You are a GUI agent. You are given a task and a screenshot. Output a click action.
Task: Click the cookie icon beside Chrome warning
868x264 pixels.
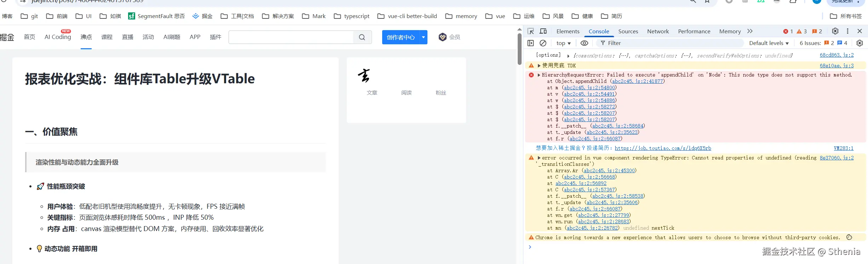click(849, 237)
